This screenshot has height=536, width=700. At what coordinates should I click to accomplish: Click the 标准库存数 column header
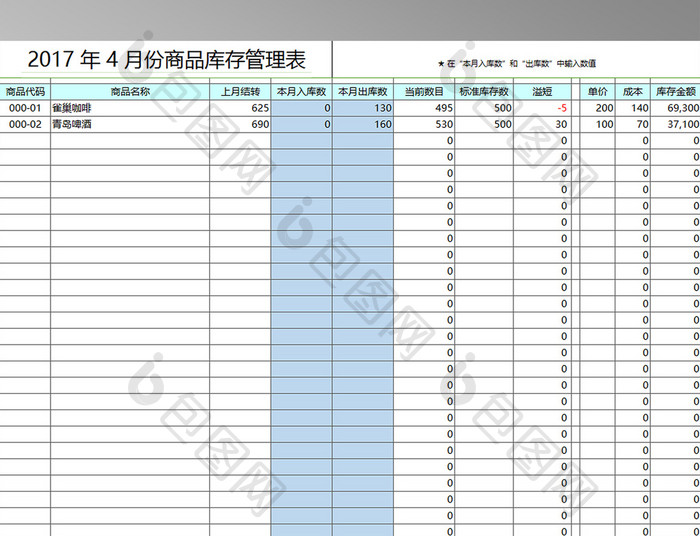pos(484,91)
